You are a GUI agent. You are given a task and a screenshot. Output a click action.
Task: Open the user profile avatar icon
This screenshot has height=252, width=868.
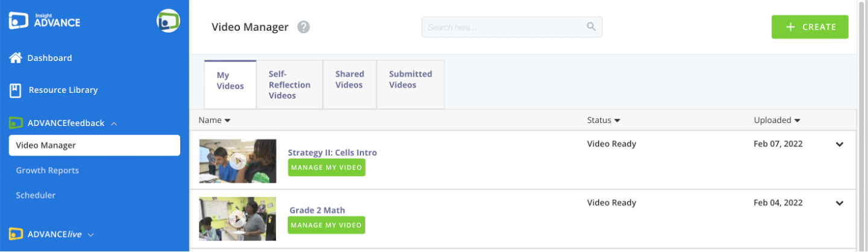point(168,21)
